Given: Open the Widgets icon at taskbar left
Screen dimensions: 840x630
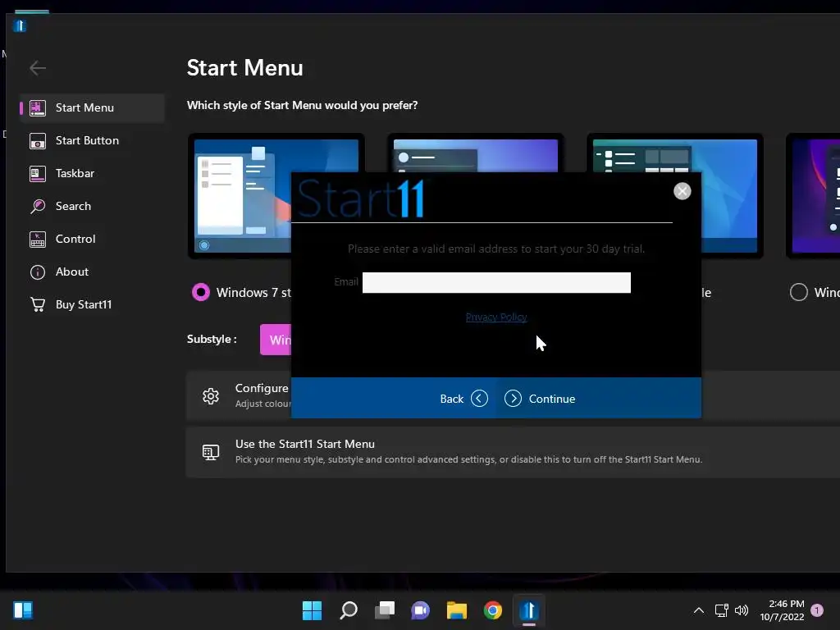Looking at the screenshot, I should pos(23,610).
